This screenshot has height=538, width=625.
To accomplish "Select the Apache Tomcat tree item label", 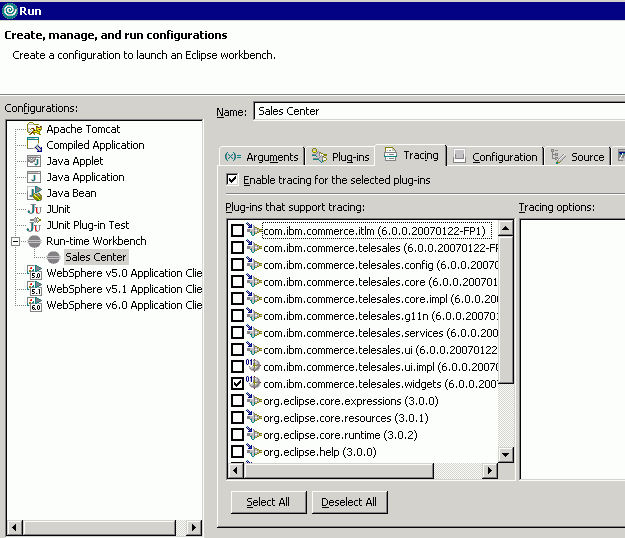I will click(x=83, y=129).
